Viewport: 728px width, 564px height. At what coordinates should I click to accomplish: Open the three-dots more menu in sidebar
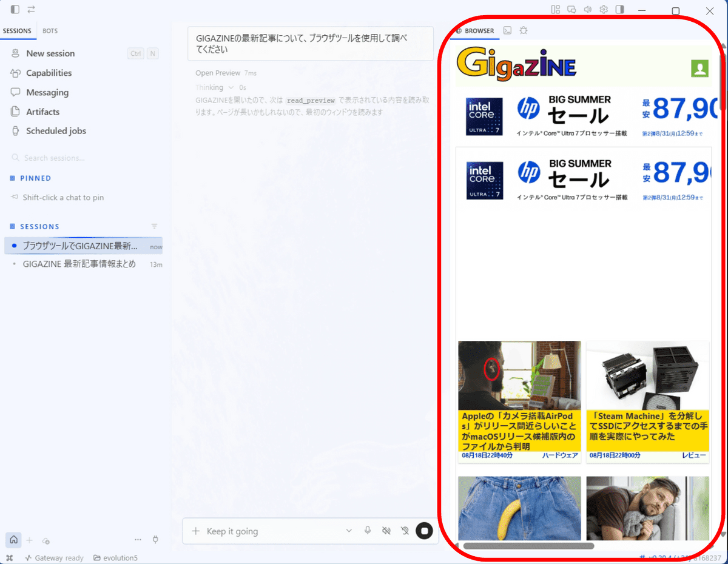tap(138, 540)
